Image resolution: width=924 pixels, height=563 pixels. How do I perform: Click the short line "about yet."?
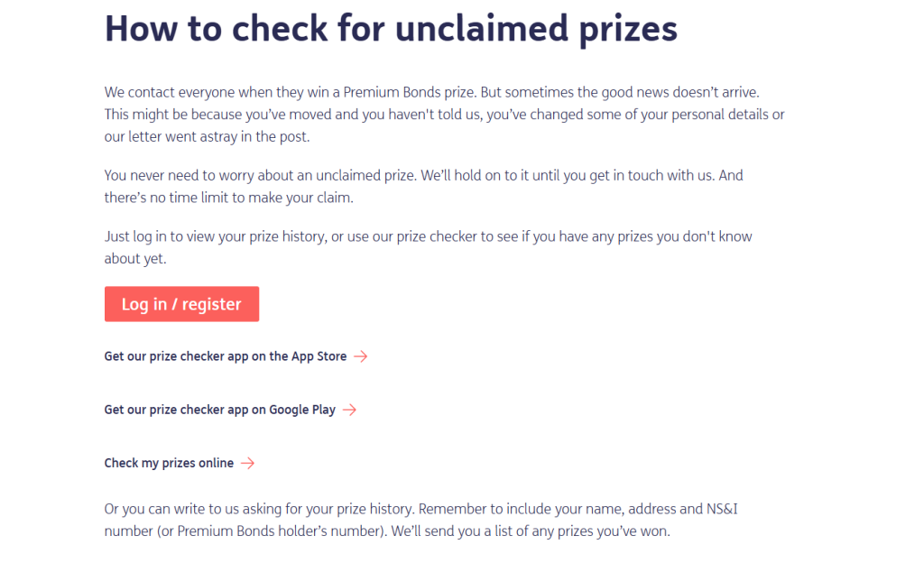(x=135, y=259)
